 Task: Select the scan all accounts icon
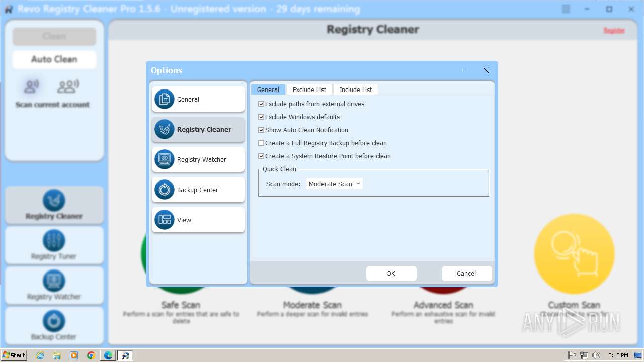(x=68, y=86)
